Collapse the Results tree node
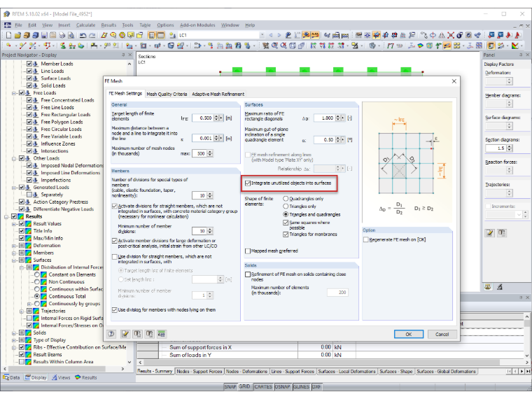Screen dimensions: 532x399 click(6, 216)
